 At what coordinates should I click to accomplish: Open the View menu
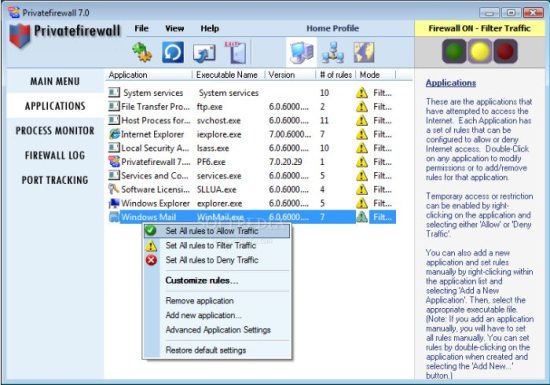point(175,28)
